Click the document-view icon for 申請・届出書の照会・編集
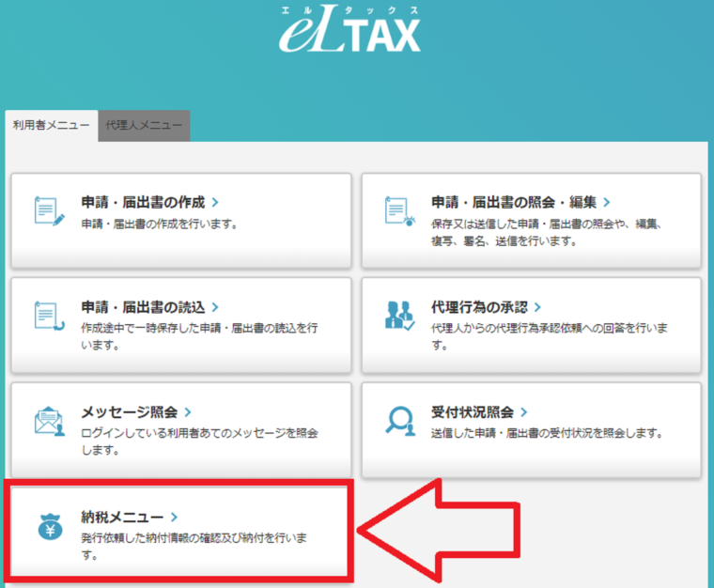The image size is (714, 588). tap(400, 211)
